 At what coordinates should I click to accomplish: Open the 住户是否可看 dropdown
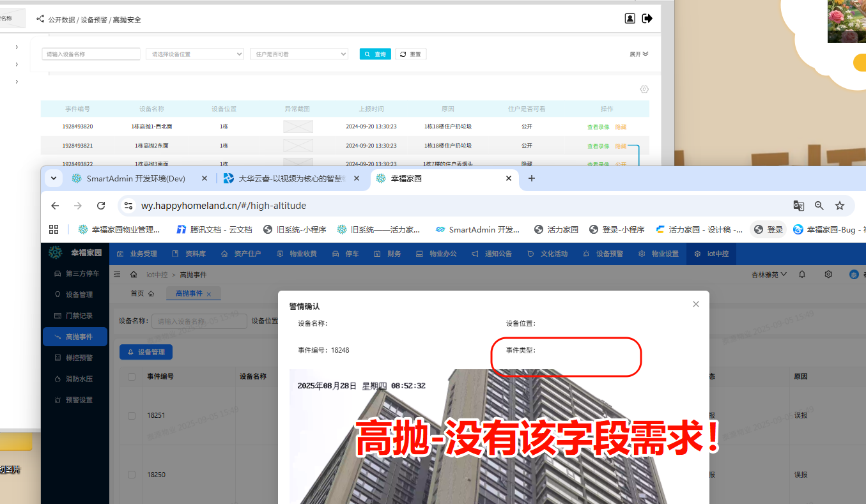(298, 54)
